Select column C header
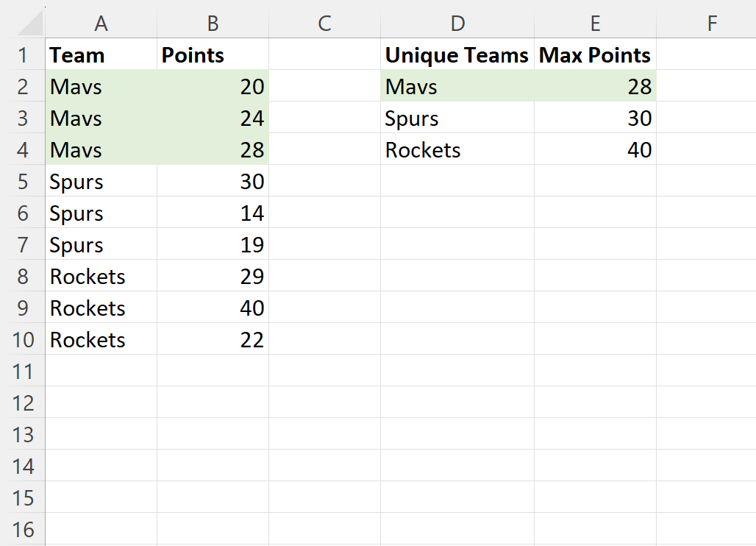Image resolution: width=756 pixels, height=546 pixels. coord(324,24)
